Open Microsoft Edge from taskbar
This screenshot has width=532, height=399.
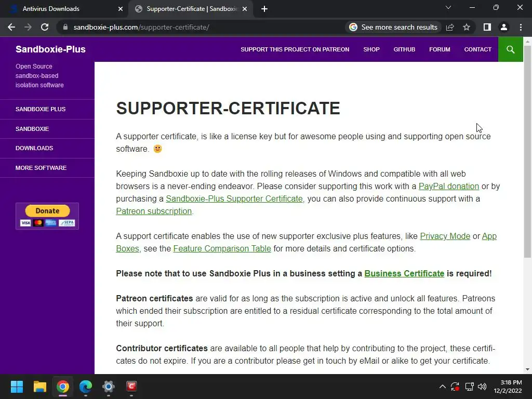[86, 387]
